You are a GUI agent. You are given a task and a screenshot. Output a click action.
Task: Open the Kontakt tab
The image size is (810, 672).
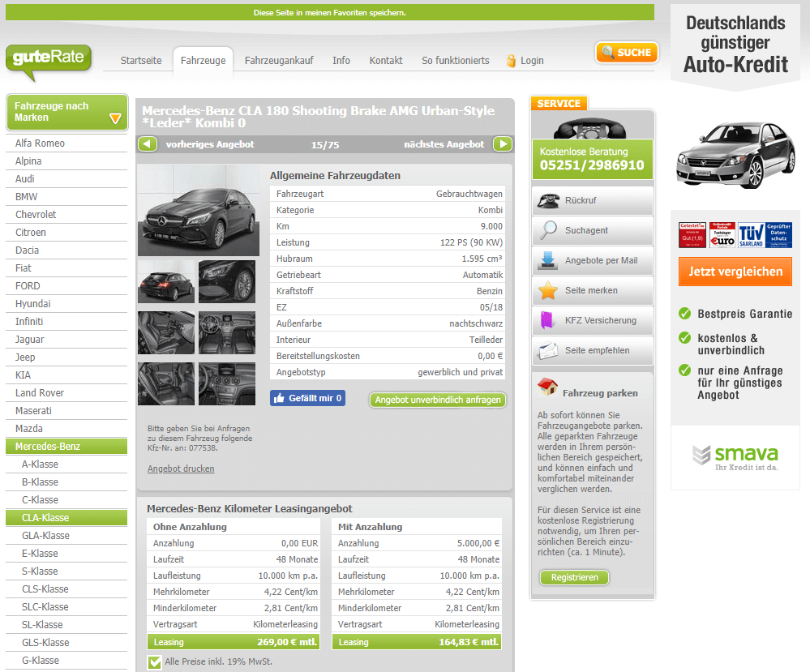tap(386, 61)
